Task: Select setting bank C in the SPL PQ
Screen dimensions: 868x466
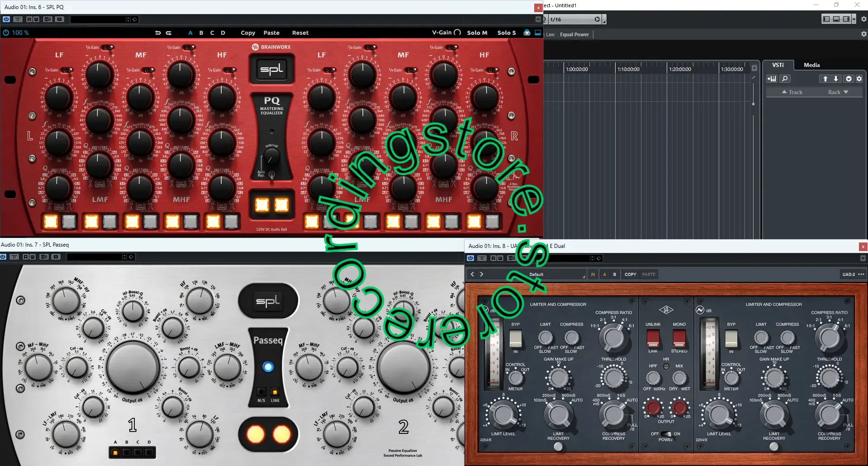Action: [212, 33]
